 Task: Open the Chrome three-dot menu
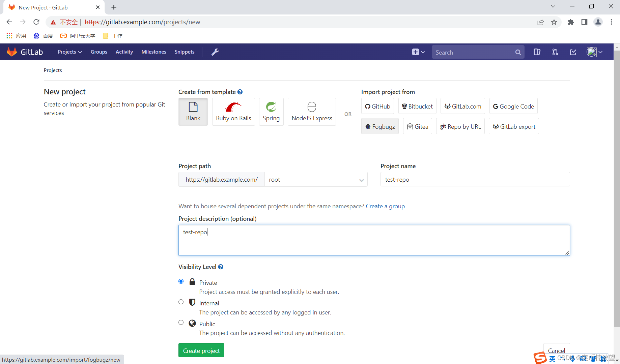tap(611, 22)
